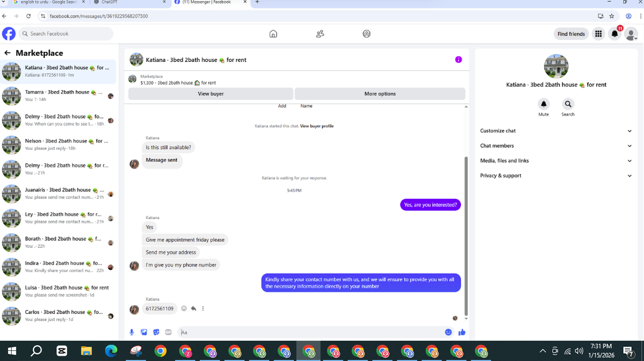Click the Find friends button
This screenshot has height=361, width=644.
click(571, 34)
